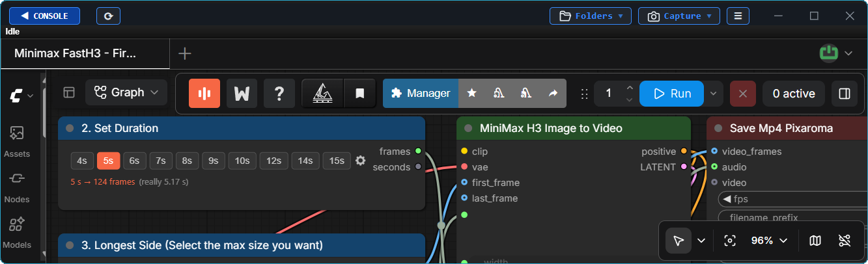This screenshot has width=868, height=264.
Task: Fit view to the graph
Action: coord(730,241)
